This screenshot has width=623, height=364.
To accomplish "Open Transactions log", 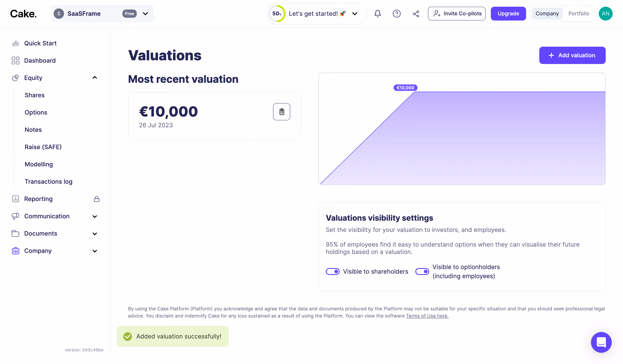I will (x=48, y=182).
